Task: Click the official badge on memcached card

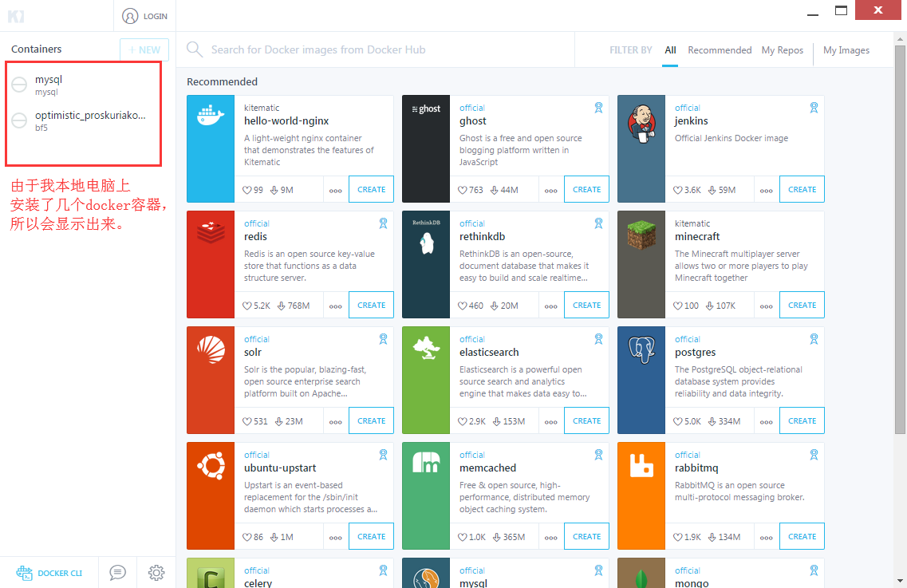Action: [599, 455]
